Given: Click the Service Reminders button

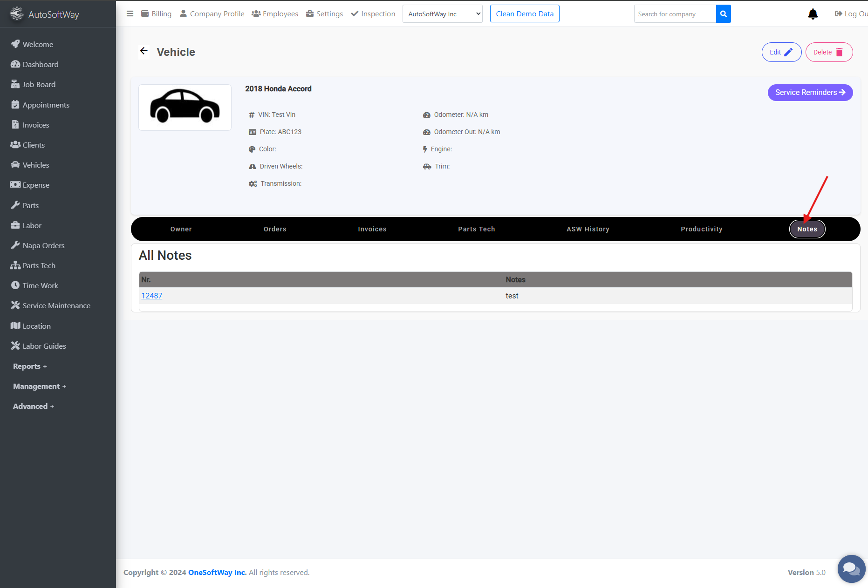Looking at the screenshot, I should 810,93.
